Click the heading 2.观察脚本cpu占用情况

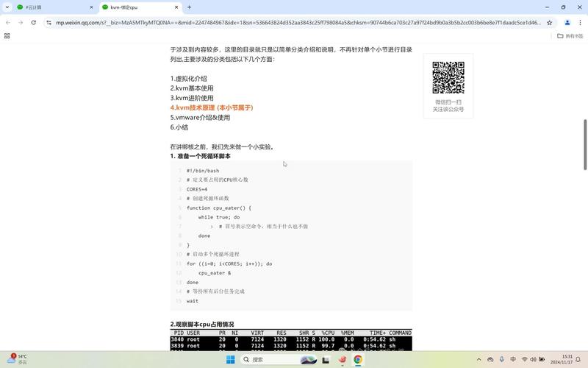pyautogui.click(x=201, y=324)
